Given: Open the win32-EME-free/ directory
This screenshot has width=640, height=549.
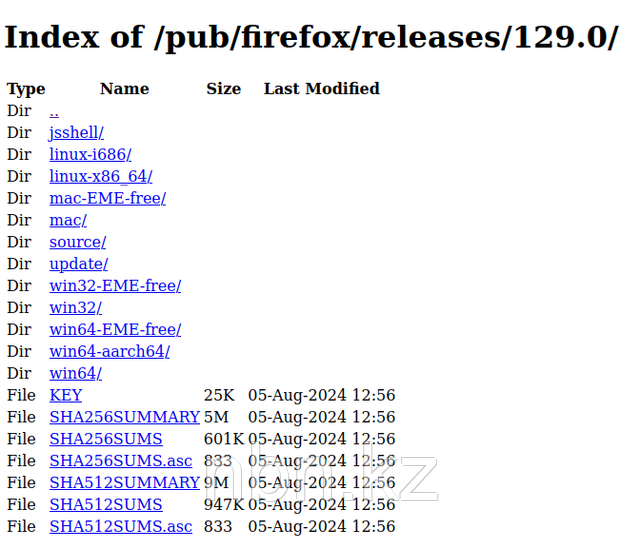Looking at the screenshot, I should (x=115, y=286).
